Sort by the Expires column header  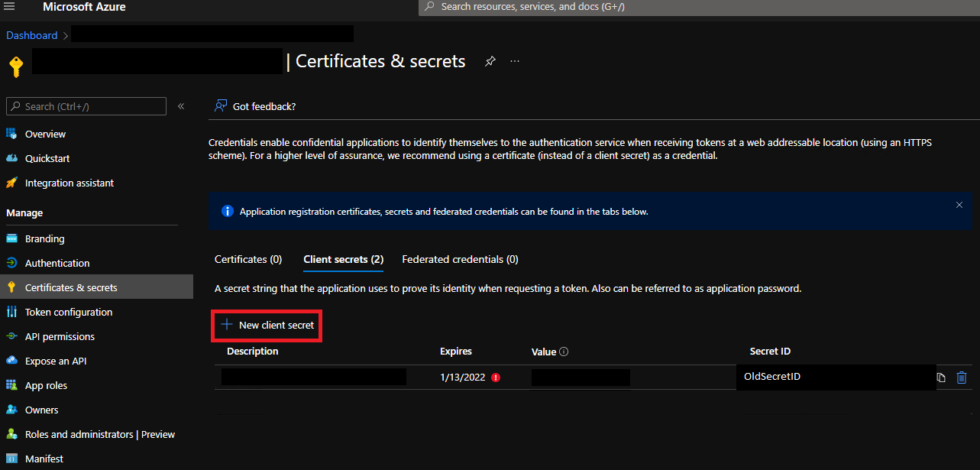(456, 351)
